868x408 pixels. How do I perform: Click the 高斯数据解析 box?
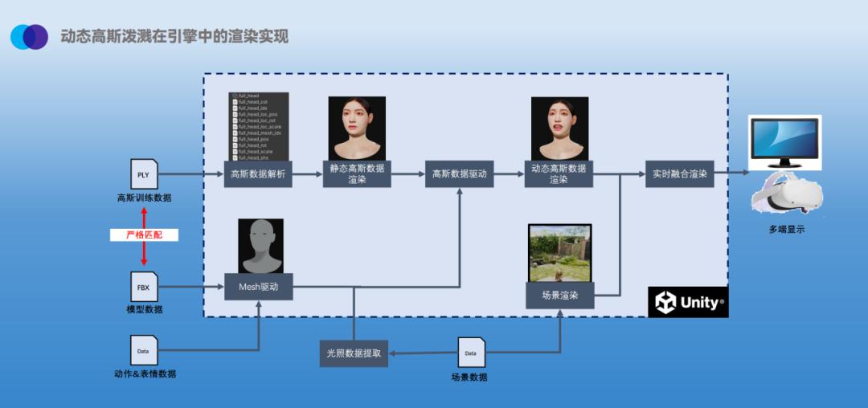coord(259,174)
